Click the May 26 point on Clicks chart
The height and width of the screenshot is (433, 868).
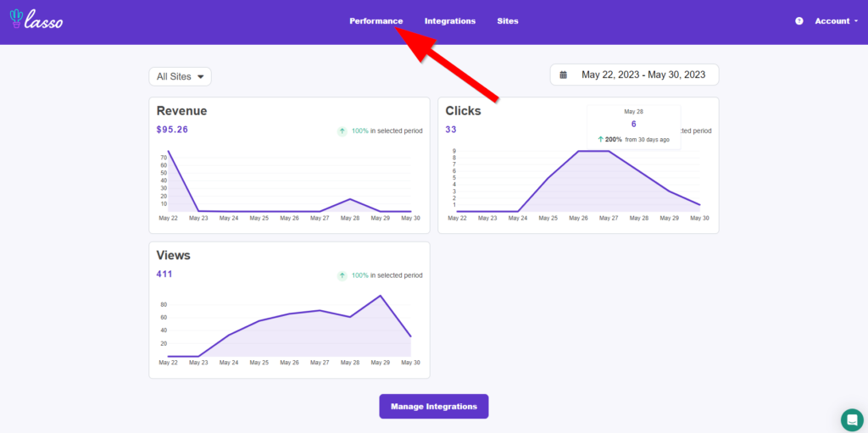(x=579, y=152)
